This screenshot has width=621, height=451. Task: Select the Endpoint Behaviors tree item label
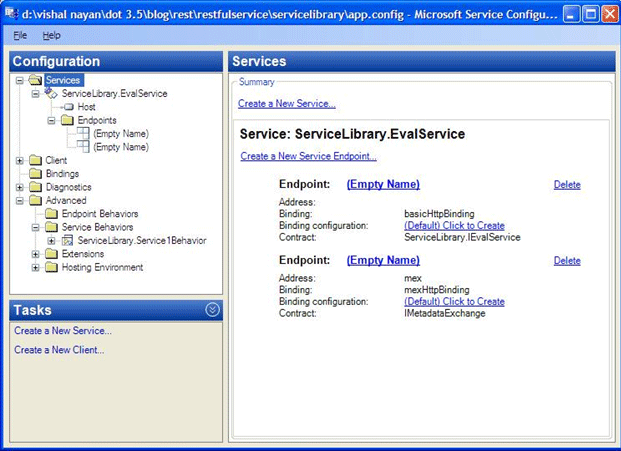(x=100, y=214)
